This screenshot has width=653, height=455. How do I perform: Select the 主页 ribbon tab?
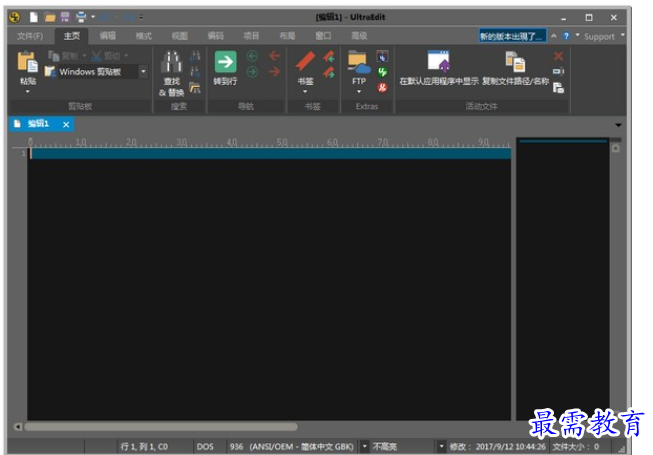(x=72, y=36)
